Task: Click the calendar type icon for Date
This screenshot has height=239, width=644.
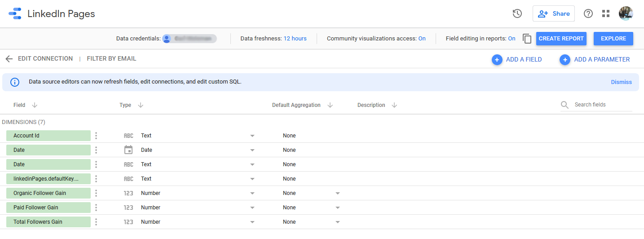Action: coord(128,150)
